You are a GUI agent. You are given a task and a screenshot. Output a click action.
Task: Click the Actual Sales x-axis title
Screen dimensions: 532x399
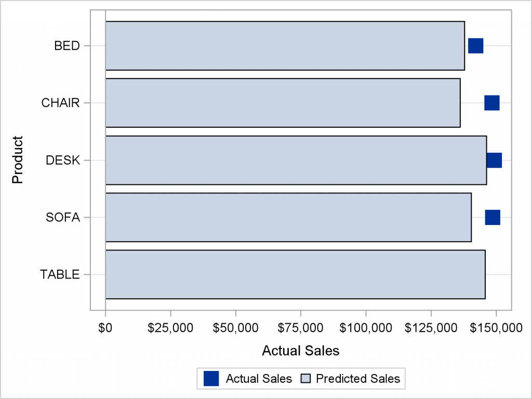[300, 351]
